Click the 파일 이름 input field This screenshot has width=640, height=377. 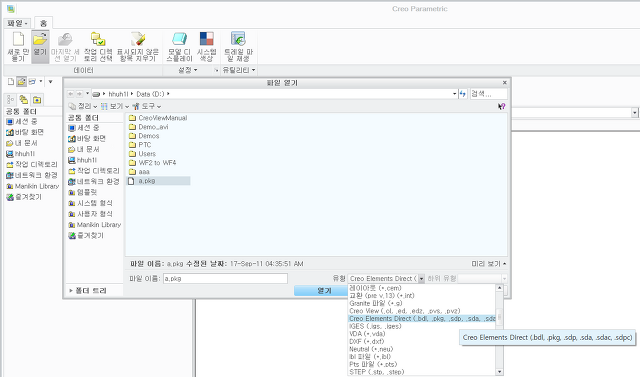click(x=225, y=279)
